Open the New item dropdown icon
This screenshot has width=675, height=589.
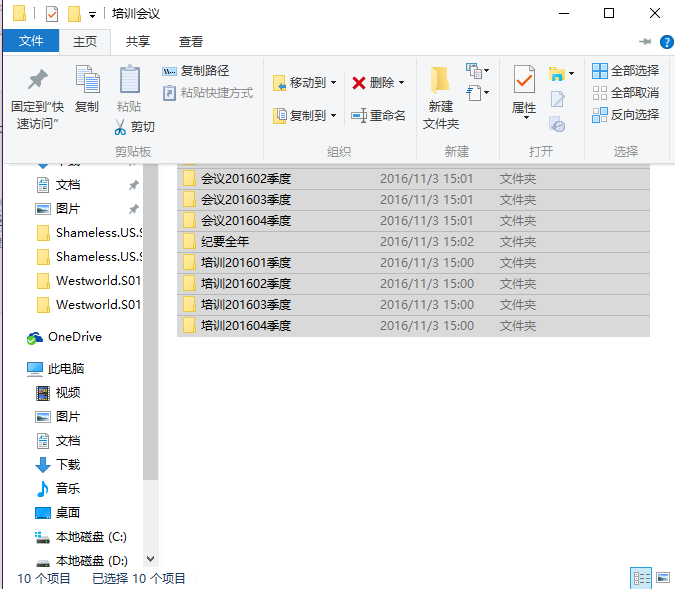477,71
